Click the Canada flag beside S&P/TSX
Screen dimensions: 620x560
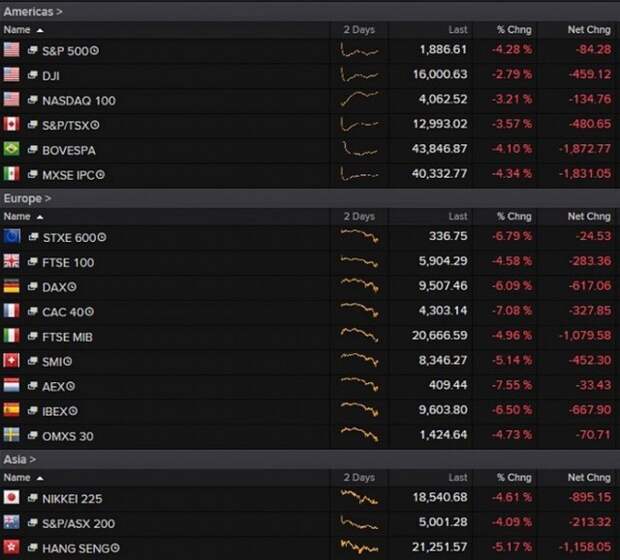(x=12, y=125)
